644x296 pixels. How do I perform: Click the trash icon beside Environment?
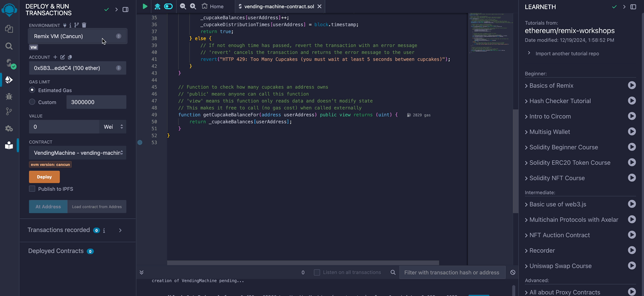(x=84, y=25)
